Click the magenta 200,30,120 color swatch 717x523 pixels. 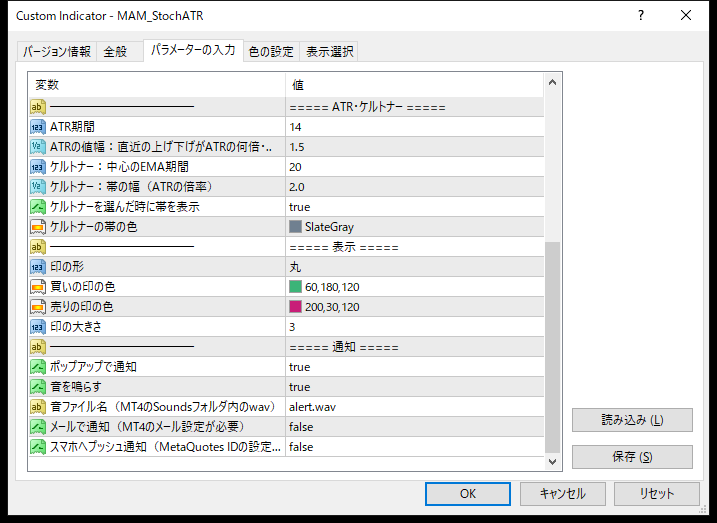coord(295,307)
